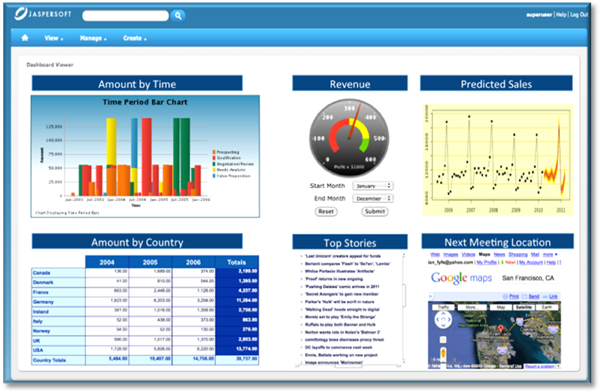Open the Google News link
Viewport: 602px width, 392px height.
[x=499, y=255]
